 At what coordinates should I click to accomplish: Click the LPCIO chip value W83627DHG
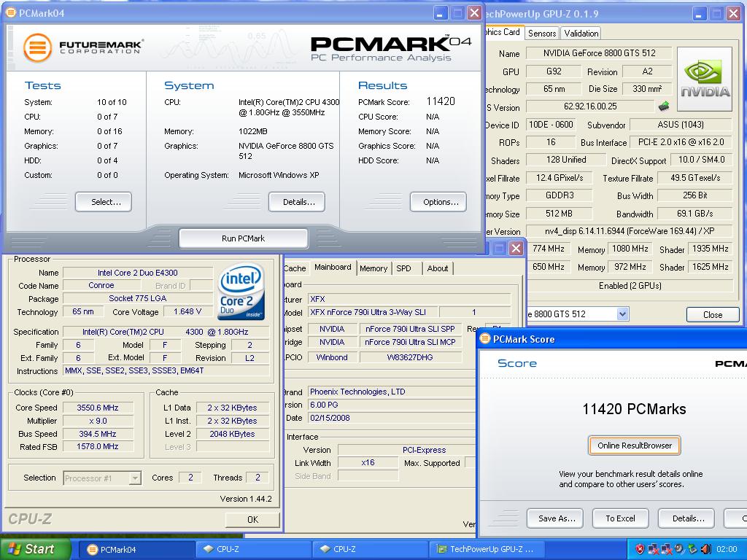pos(410,357)
